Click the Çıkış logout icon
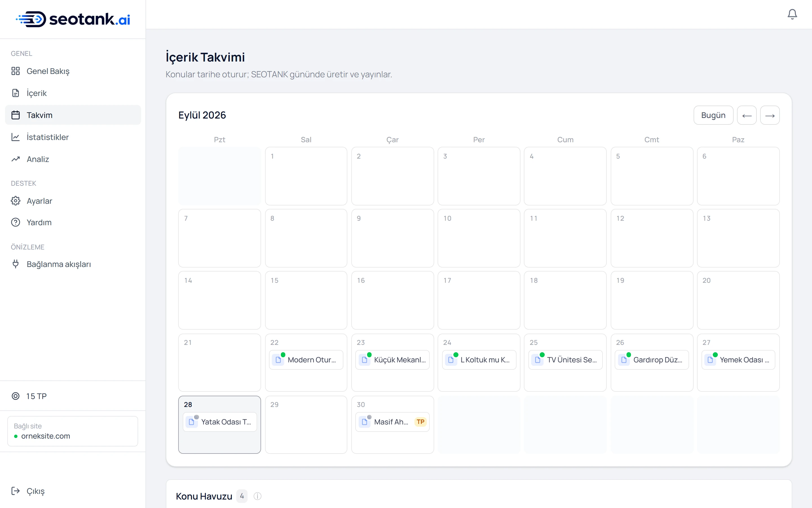Viewport: 812px width, 508px height. [16, 491]
